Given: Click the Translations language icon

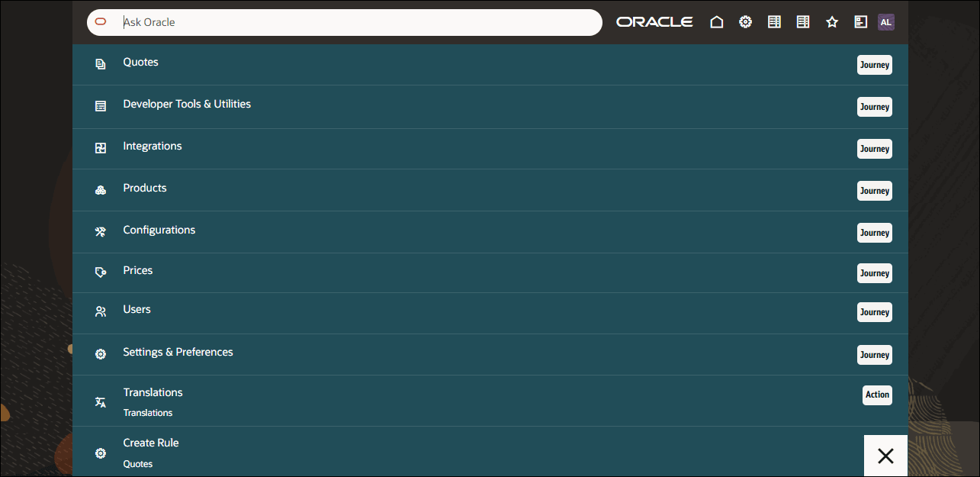Looking at the screenshot, I should pyautogui.click(x=100, y=401).
